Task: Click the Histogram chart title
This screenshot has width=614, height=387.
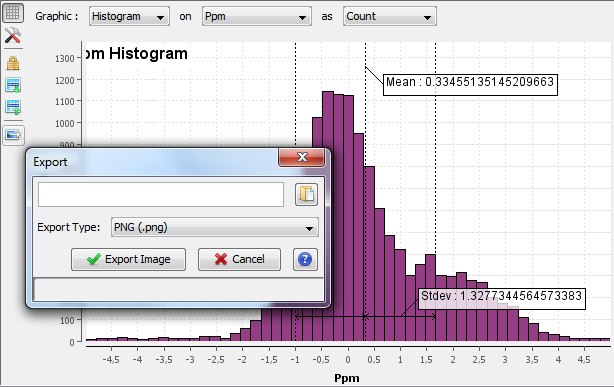Action: [x=137, y=54]
